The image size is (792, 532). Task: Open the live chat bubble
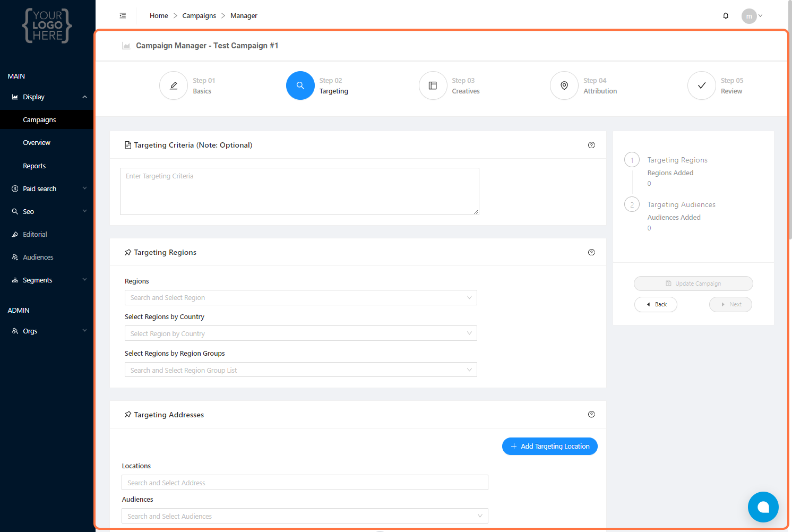[x=763, y=507]
